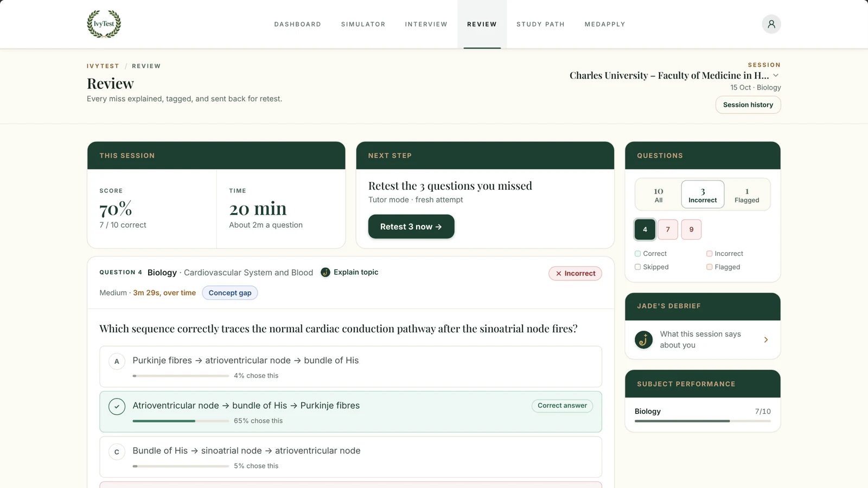Open What this session says about you
Image resolution: width=868 pixels, height=488 pixels.
703,339
